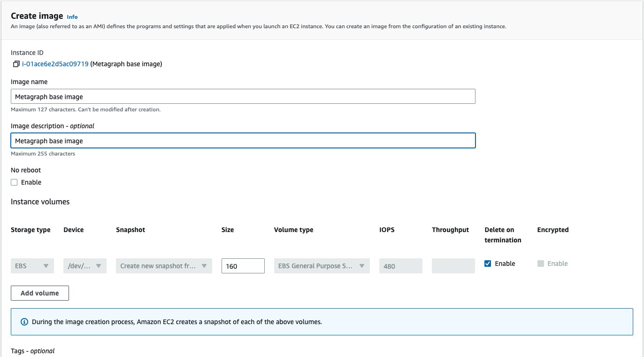
Task: Open instance i-01ace6e2d5ac09719 link
Action: 55,64
